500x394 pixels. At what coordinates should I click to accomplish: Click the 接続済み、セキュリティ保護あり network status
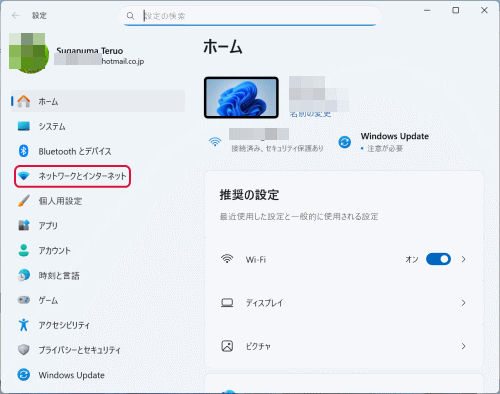[277, 148]
